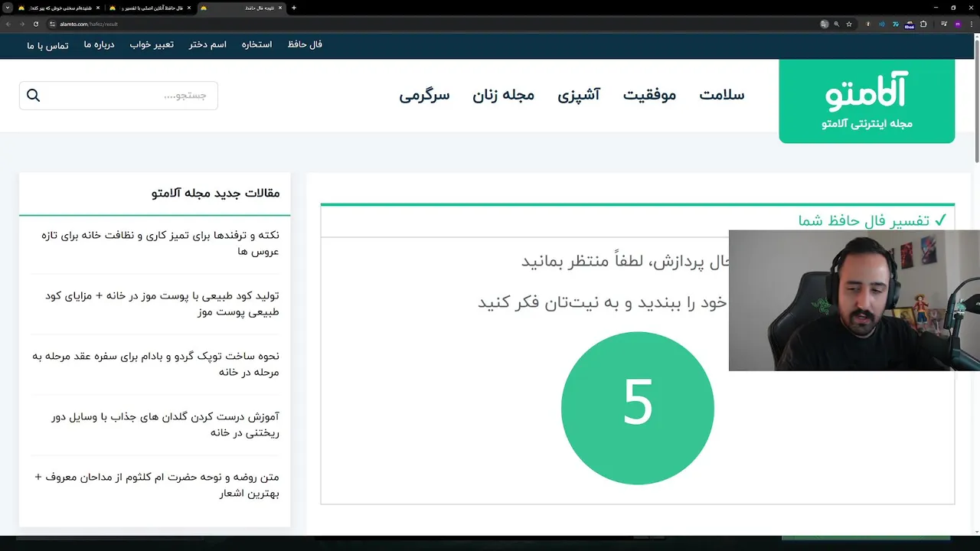Viewport: 980px width, 551px height.
Task: Click the 'مقالات جدید مجله آلامتو' heading
Action: (215, 193)
